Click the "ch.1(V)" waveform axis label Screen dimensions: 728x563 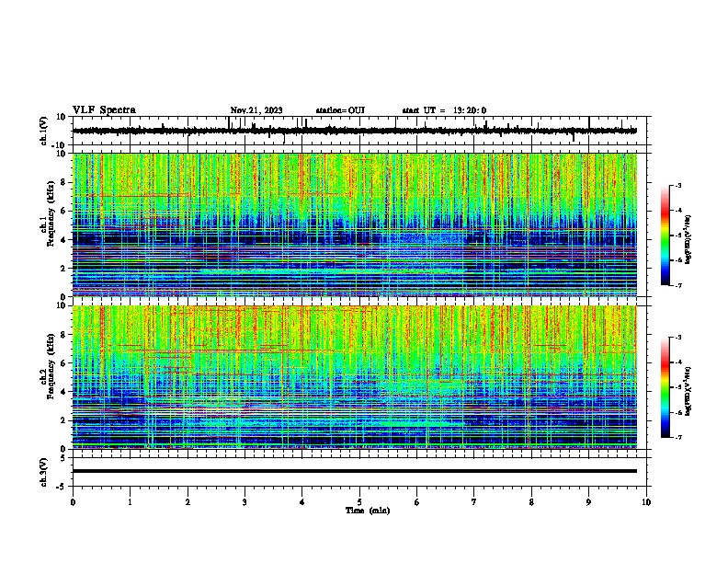pyautogui.click(x=44, y=131)
